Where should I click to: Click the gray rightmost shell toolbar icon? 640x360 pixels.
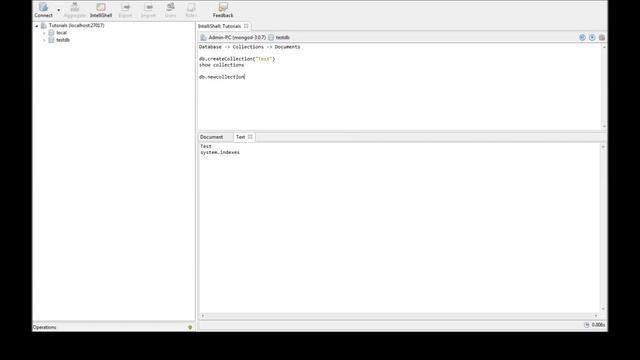click(x=602, y=38)
